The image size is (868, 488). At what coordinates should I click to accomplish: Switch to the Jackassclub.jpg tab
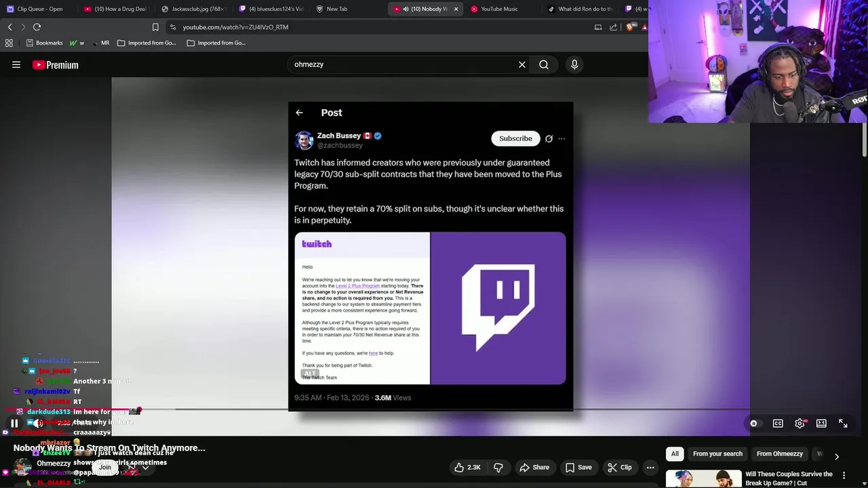[x=194, y=9]
